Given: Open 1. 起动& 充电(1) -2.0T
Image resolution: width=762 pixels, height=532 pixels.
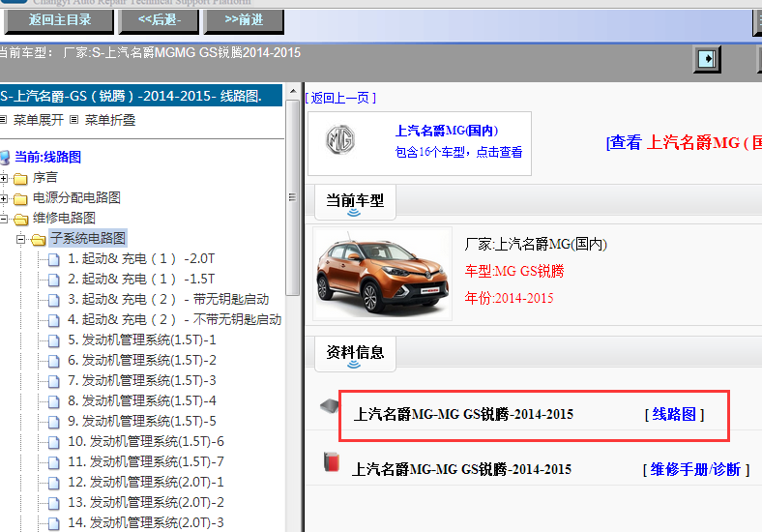Looking at the screenshot, I should pos(141,258).
